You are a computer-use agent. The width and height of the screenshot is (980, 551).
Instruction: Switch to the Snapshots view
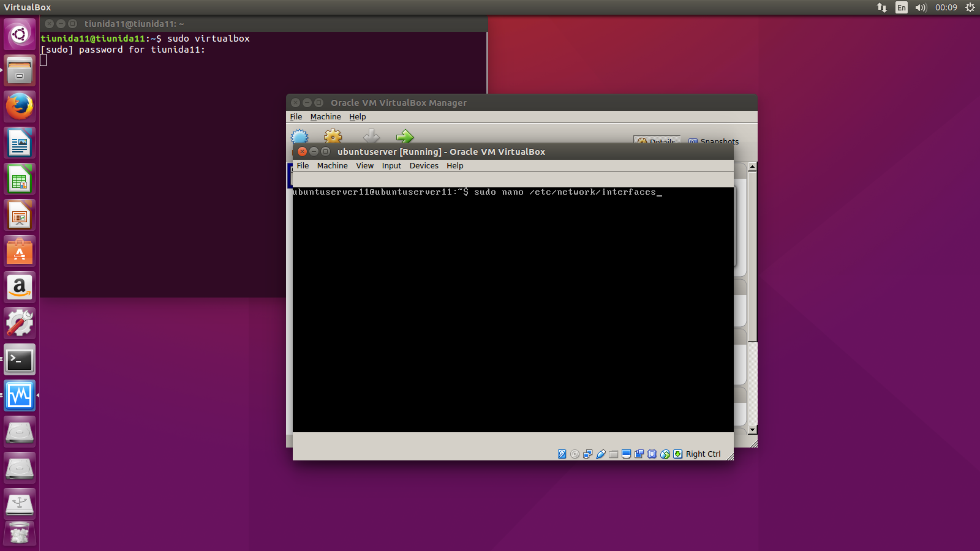(713, 141)
